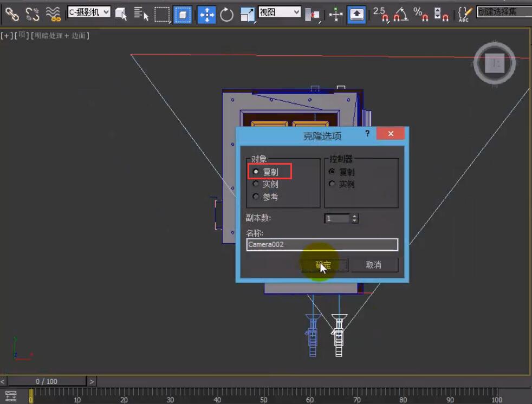Image resolution: width=532 pixels, height=404 pixels.
Task: Toggle Keyboard Shortcut Override button
Action: [356, 15]
